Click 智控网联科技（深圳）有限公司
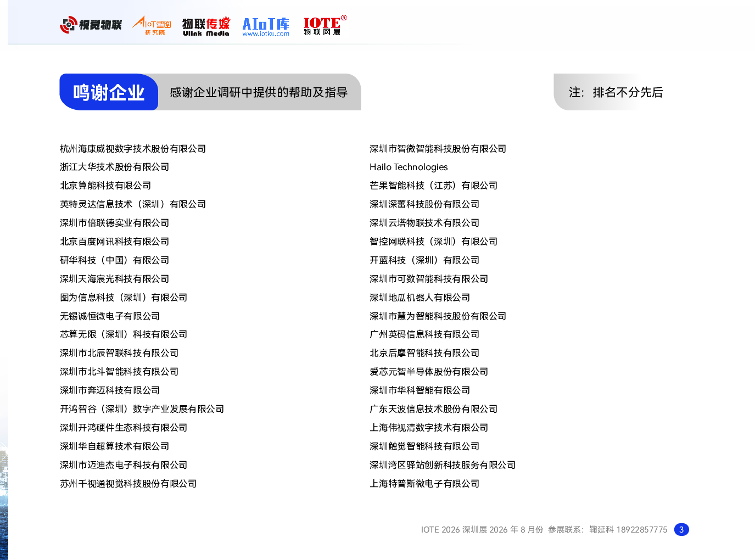The width and height of the screenshot is (755, 560). [x=434, y=242]
